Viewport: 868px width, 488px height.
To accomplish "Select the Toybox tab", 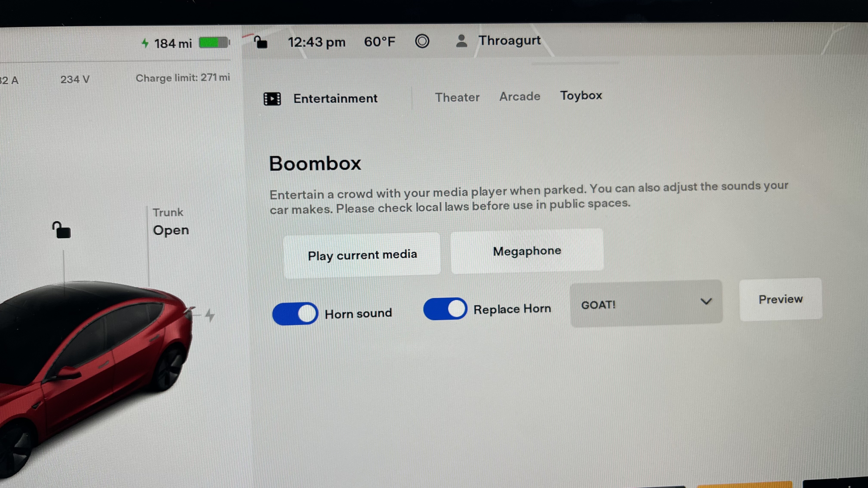I will (x=581, y=96).
